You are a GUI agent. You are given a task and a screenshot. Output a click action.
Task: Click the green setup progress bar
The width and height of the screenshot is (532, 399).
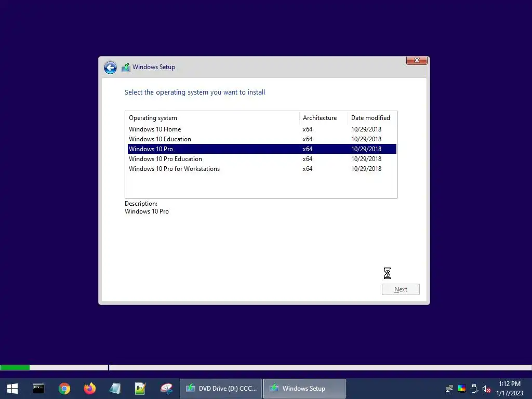15,367
